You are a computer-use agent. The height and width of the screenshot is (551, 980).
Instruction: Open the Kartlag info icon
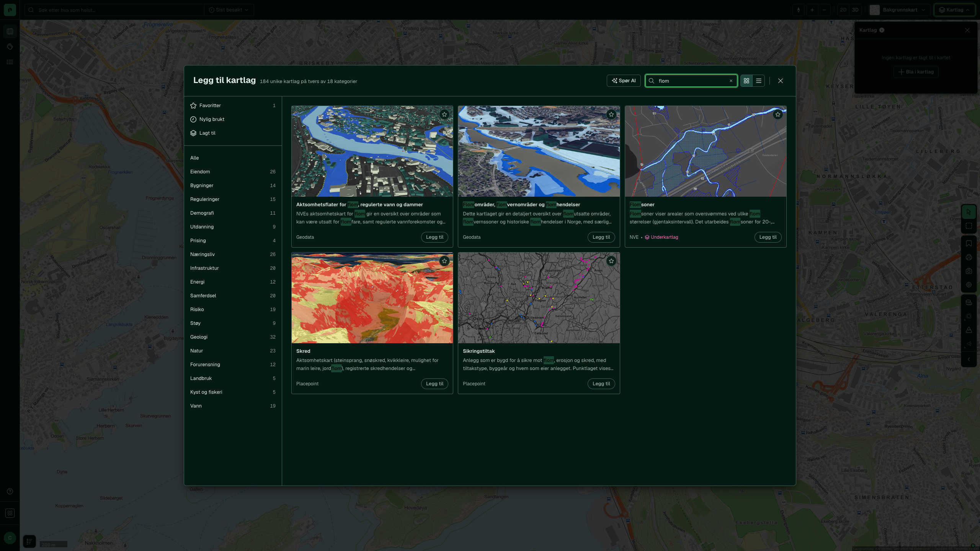pyautogui.click(x=882, y=30)
